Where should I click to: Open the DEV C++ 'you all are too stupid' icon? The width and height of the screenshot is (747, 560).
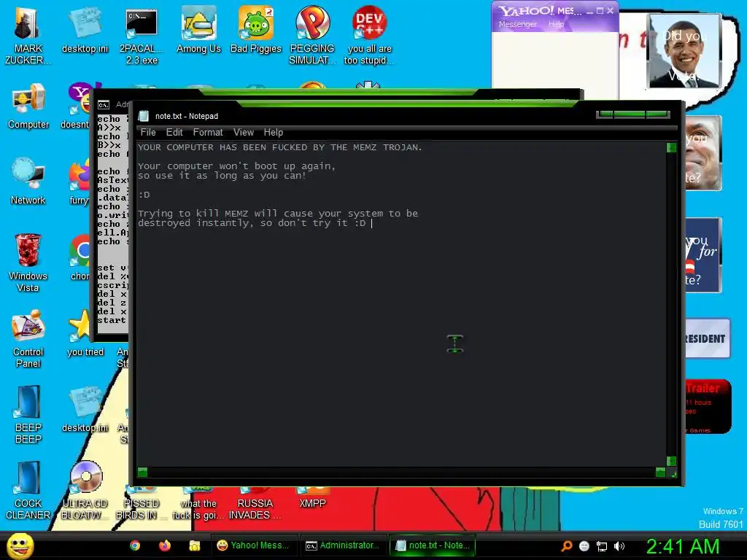tap(369, 36)
